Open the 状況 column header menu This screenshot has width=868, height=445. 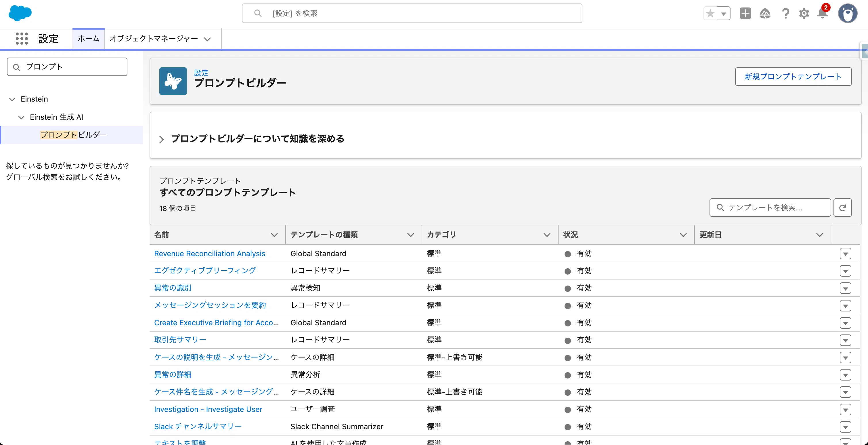point(683,235)
